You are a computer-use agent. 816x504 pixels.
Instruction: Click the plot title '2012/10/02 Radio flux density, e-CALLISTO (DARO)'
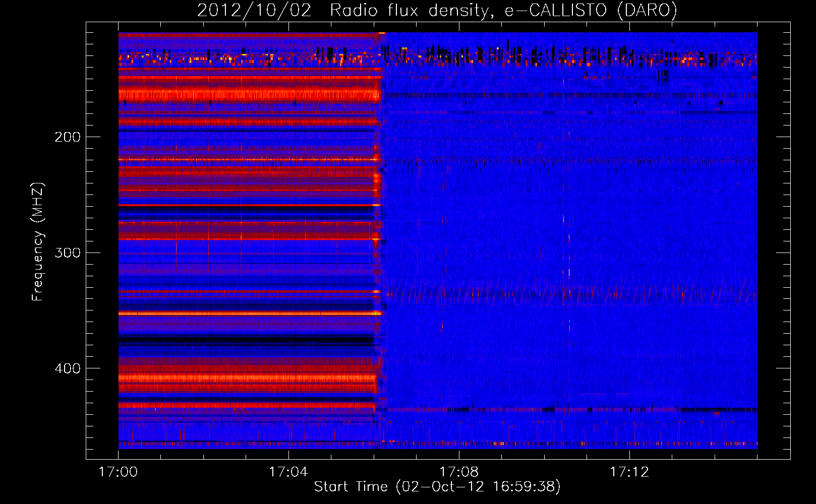pos(437,11)
